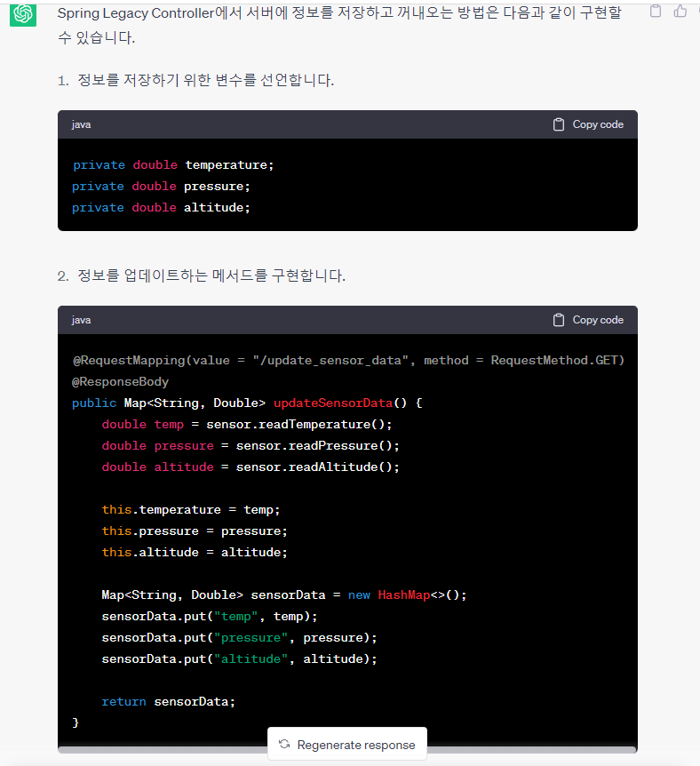Click step 2 text '정보를 업데이트하는 메서드를 구현합니다.'
700x766 pixels.
[x=211, y=275]
